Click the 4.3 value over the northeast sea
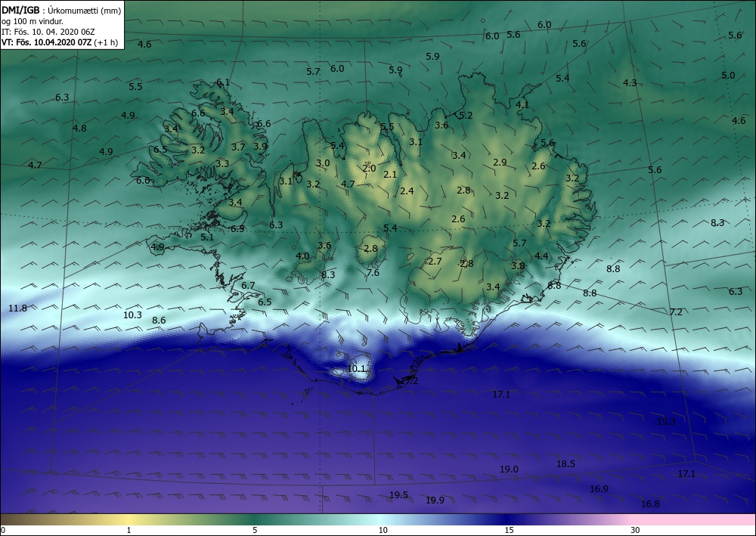 point(630,83)
